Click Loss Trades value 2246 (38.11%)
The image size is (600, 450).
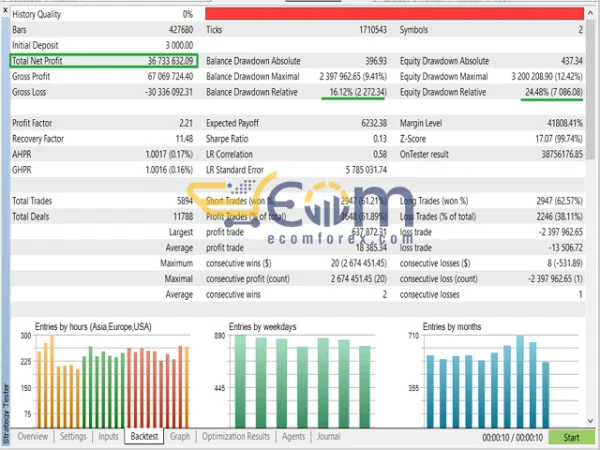(559, 217)
